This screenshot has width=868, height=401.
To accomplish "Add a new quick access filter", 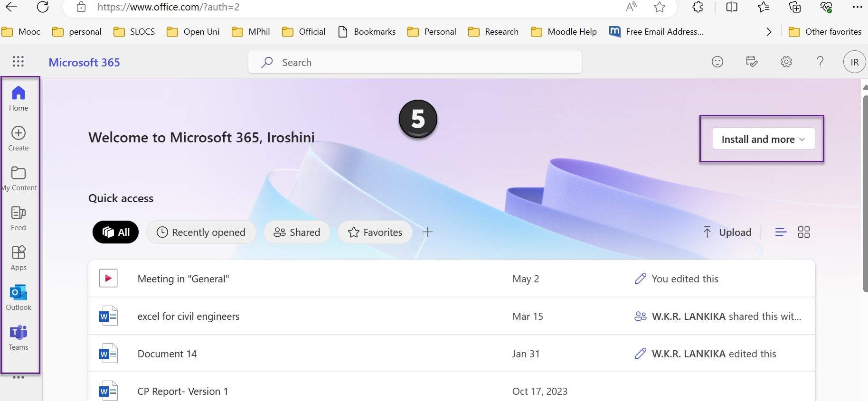I will [x=428, y=232].
